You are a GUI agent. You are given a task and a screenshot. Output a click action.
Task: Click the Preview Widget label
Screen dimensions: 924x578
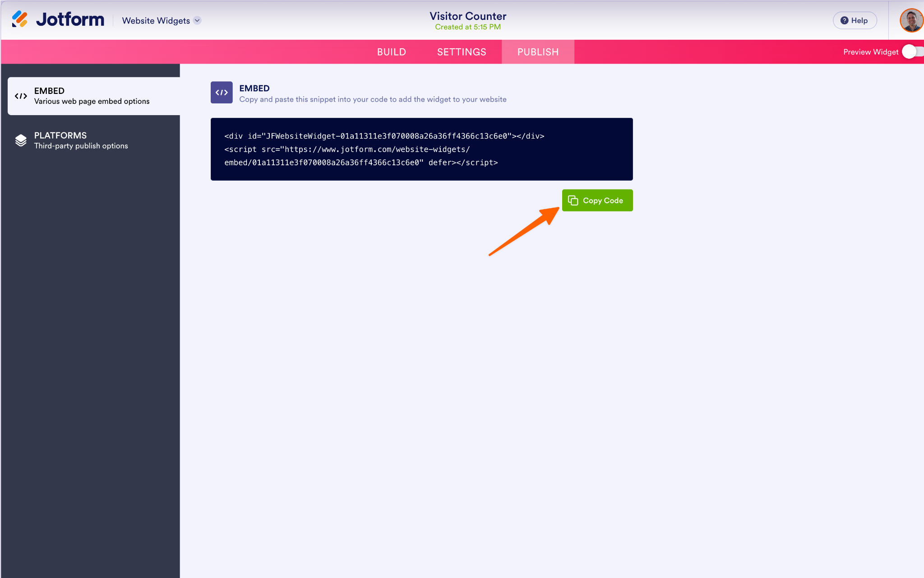tap(871, 52)
